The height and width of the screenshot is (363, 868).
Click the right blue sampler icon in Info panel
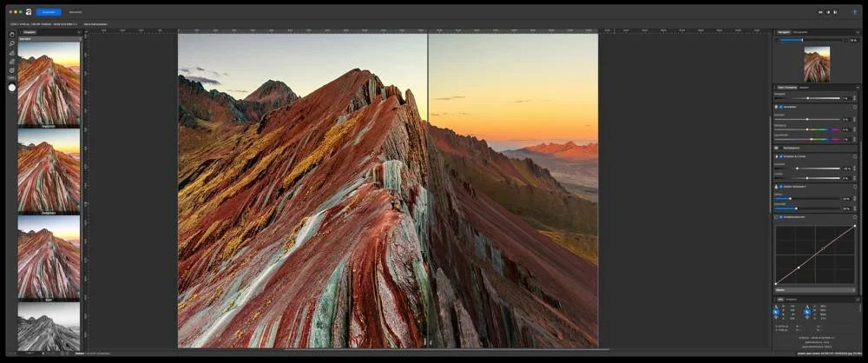[807, 313]
